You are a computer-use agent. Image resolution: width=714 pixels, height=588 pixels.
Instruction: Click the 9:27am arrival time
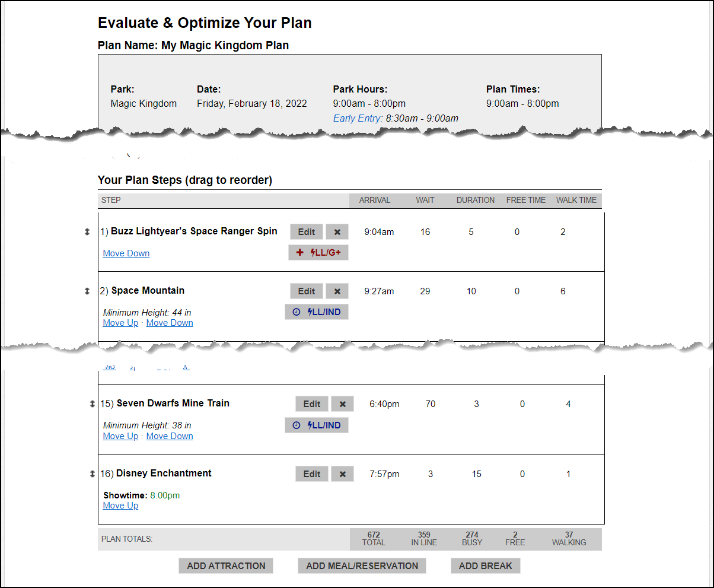click(x=379, y=291)
